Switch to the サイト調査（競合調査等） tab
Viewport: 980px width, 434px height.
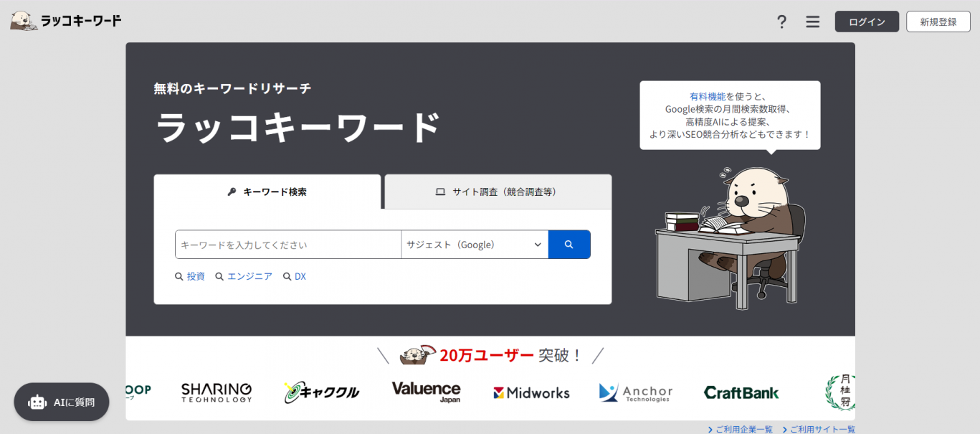tap(498, 192)
